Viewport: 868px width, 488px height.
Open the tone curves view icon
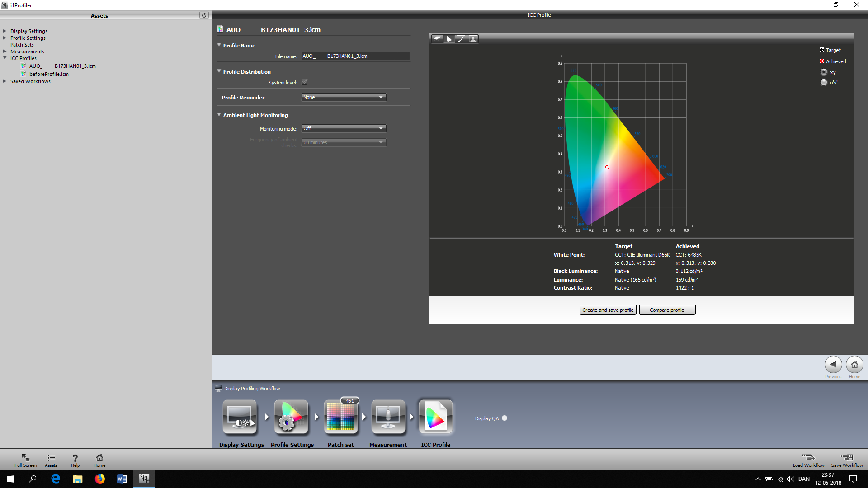tap(461, 39)
